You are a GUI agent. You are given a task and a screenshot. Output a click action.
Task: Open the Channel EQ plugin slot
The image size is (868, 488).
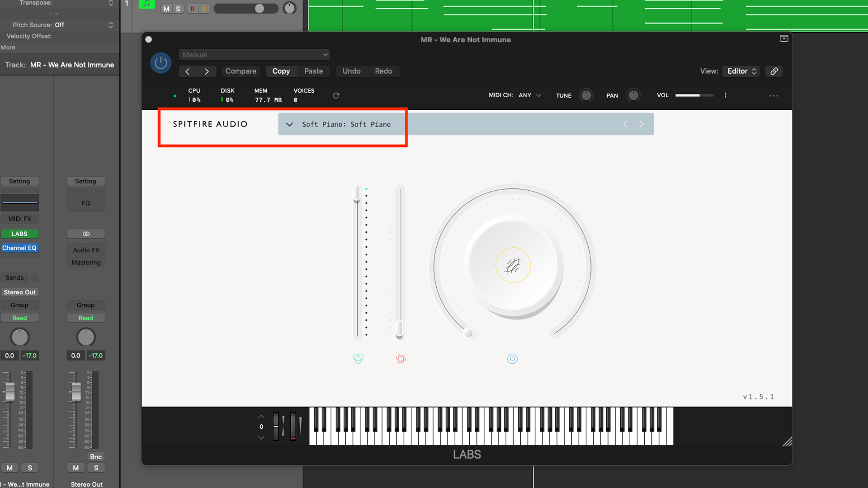[19, 248]
